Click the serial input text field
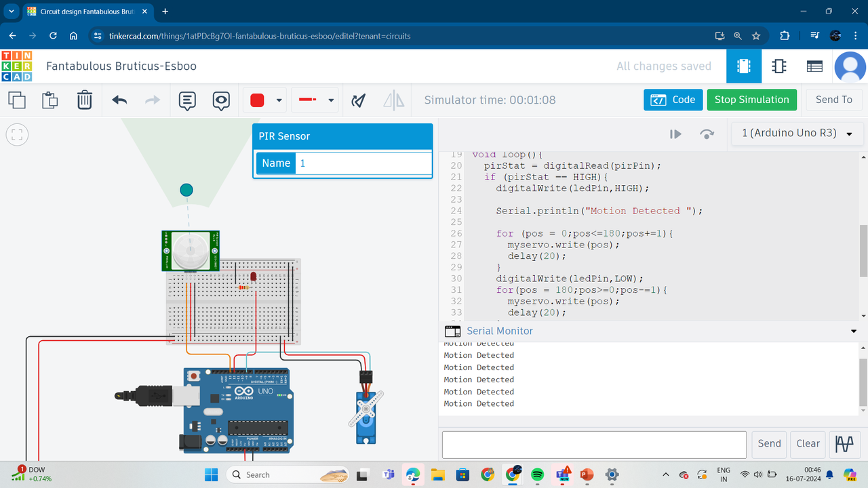 tap(594, 445)
